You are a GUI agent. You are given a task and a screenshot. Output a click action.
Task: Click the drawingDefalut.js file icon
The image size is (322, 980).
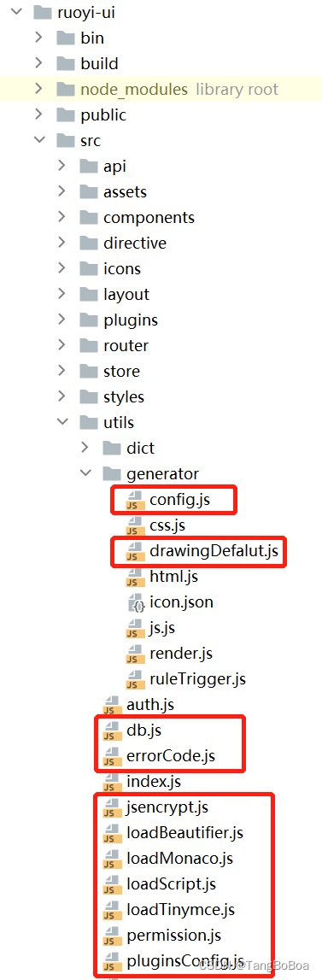point(134,552)
